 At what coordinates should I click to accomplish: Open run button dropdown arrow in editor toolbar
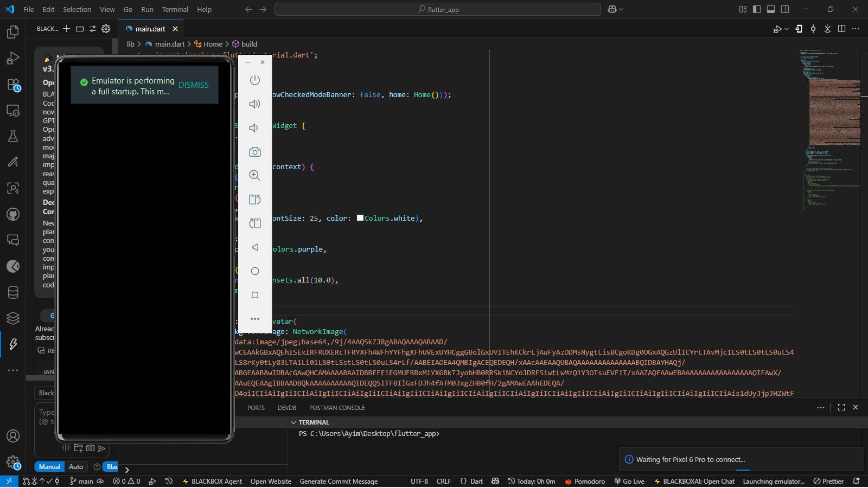787,29
